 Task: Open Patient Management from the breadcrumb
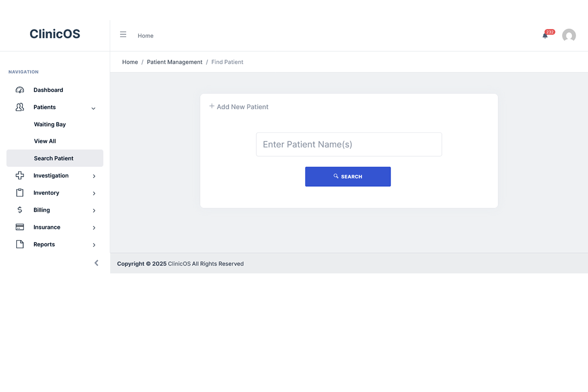(174, 62)
